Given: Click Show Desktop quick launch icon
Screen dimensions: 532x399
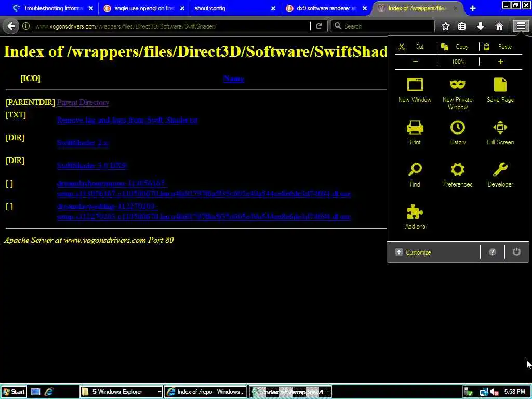Looking at the screenshot, I should click(36, 392).
